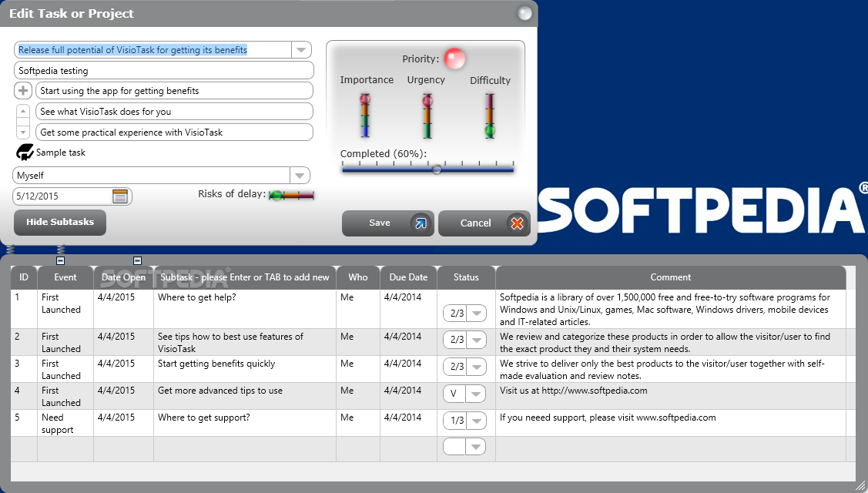Open status dropdown showing 1/3 in row 5

(476, 421)
